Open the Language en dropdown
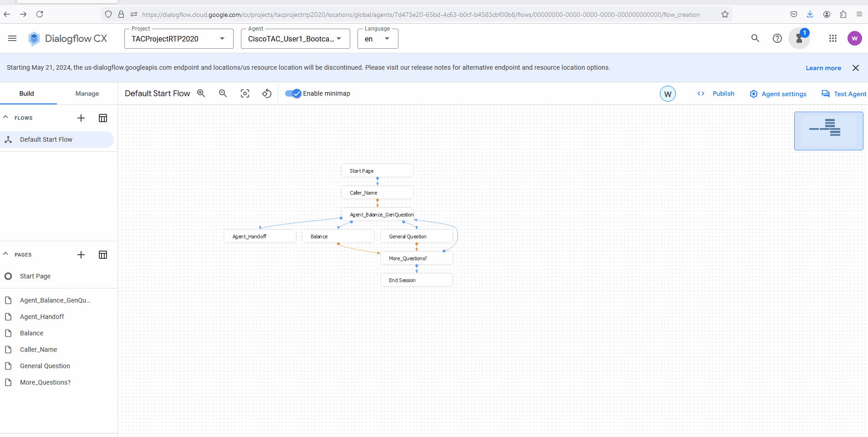This screenshot has height=437, width=868. [x=378, y=39]
